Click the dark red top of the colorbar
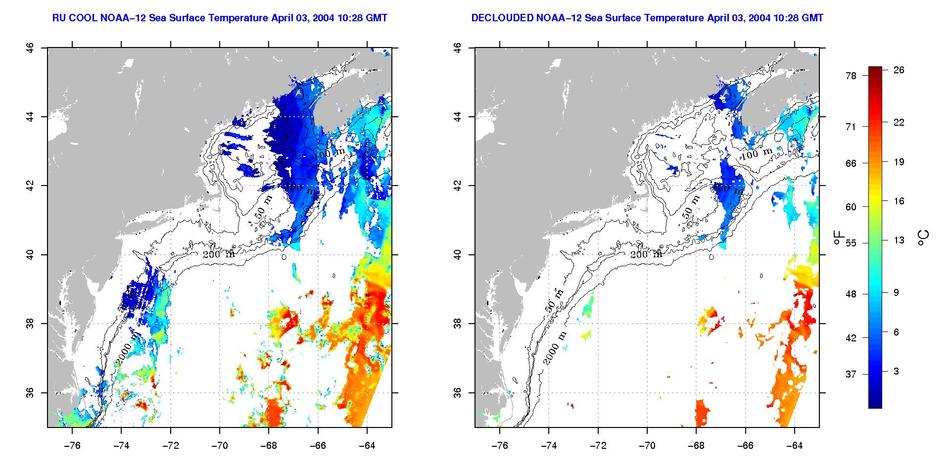This screenshot has height=475, width=950. coord(875,70)
